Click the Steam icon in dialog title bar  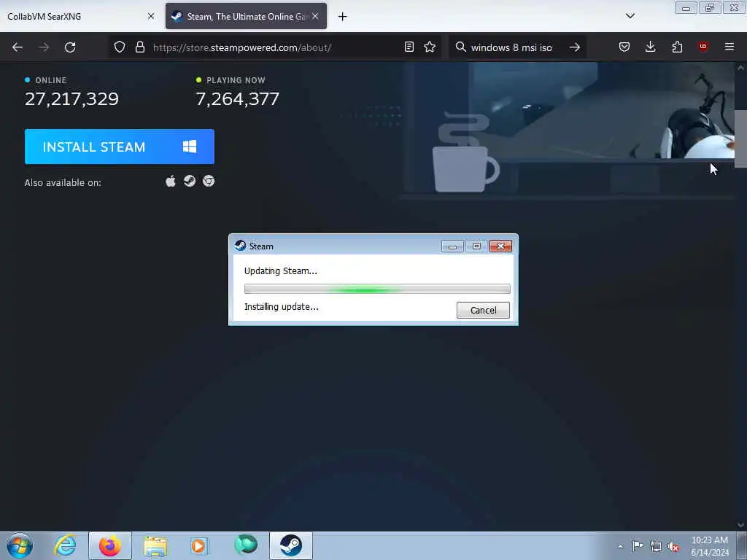[241, 246]
